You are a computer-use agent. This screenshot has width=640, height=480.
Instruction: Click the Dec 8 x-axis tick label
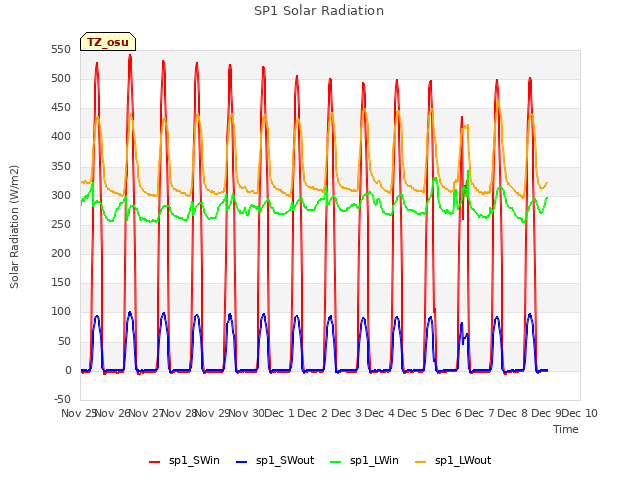(513, 413)
